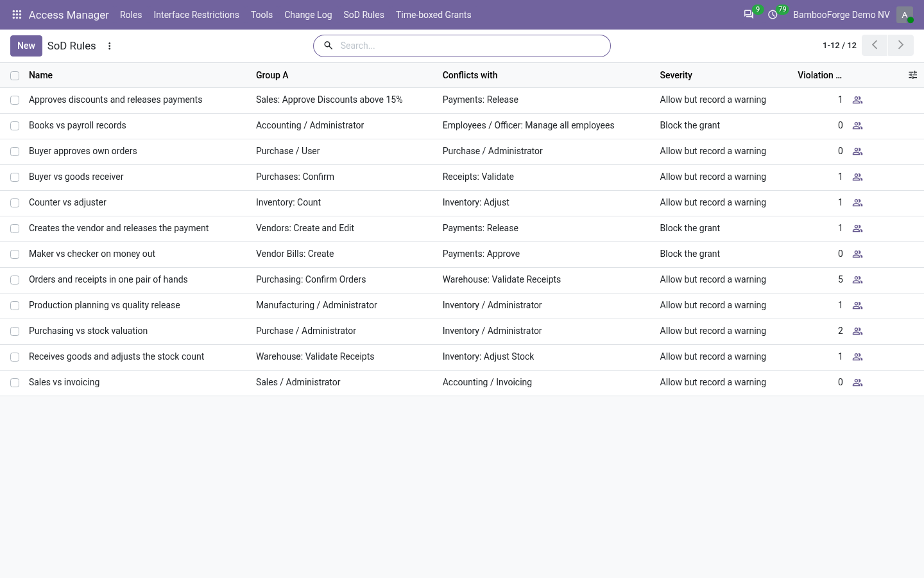Click the New button

click(x=26, y=46)
